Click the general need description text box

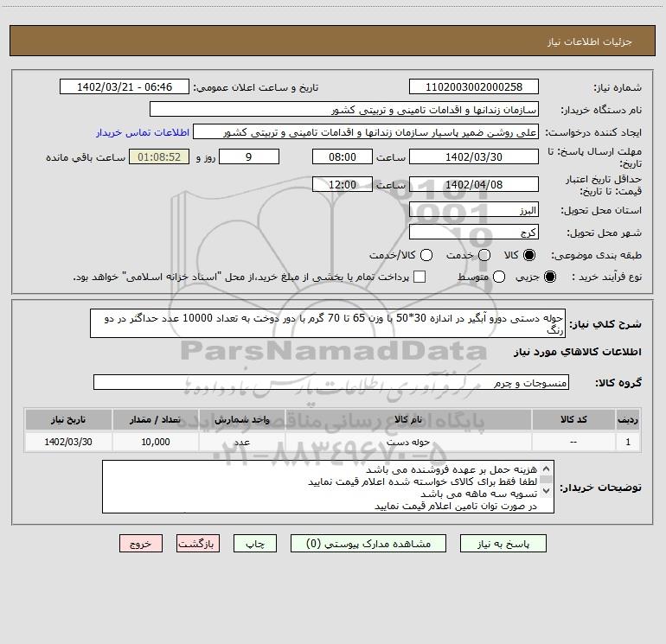tap(328, 323)
